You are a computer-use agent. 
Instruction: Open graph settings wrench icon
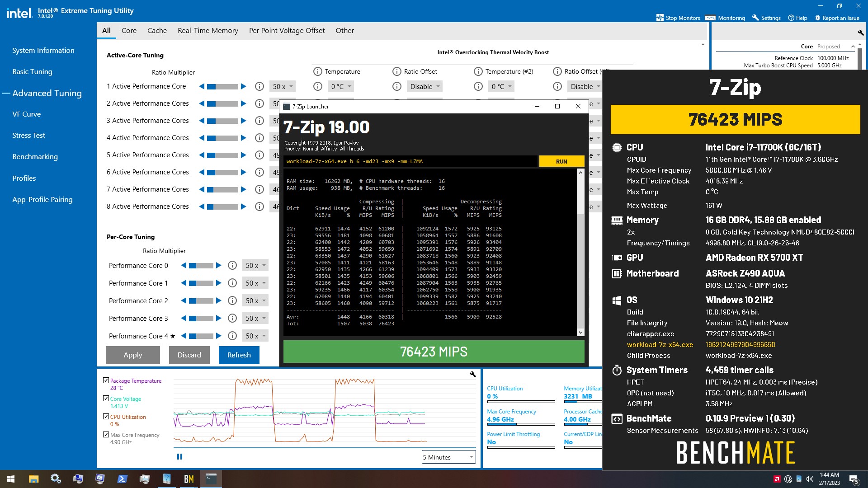coord(473,375)
